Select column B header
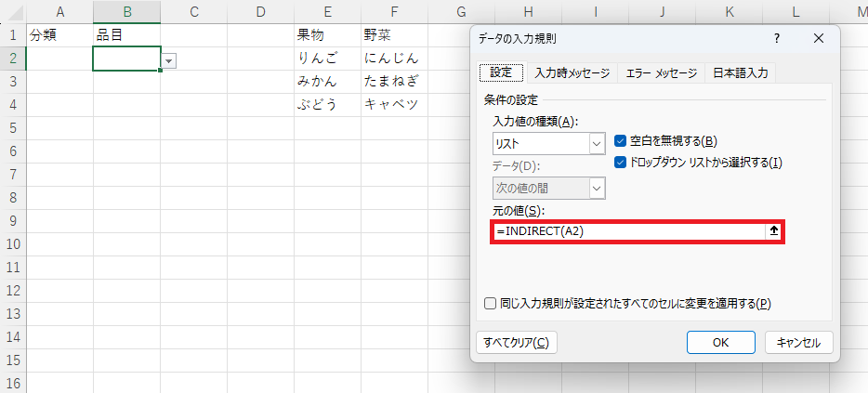This screenshot has height=393, width=868. (126, 12)
